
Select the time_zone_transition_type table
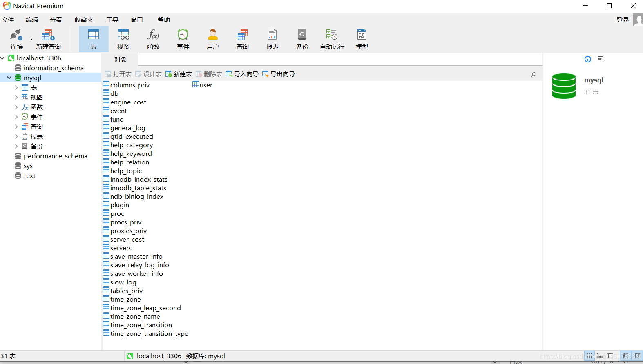point(146,333)
